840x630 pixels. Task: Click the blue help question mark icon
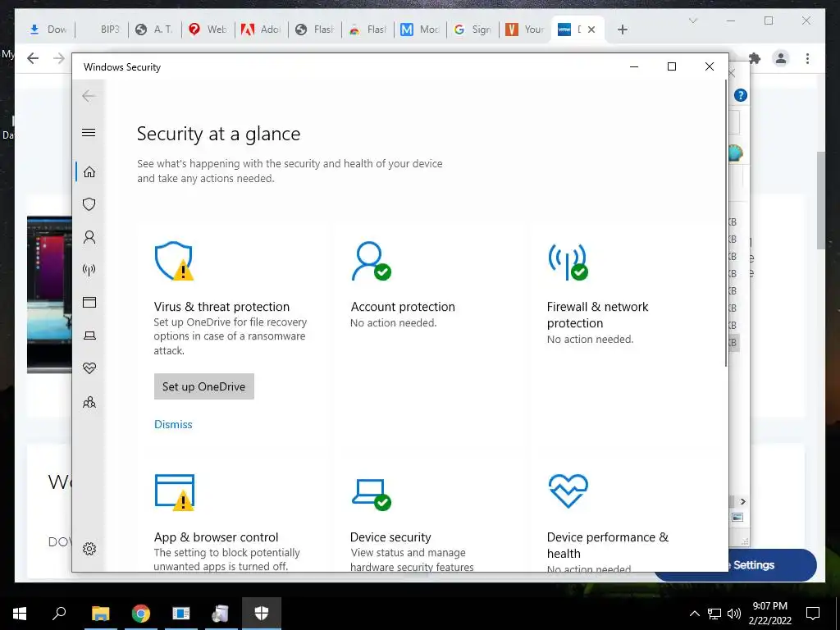tap(741, 95)
